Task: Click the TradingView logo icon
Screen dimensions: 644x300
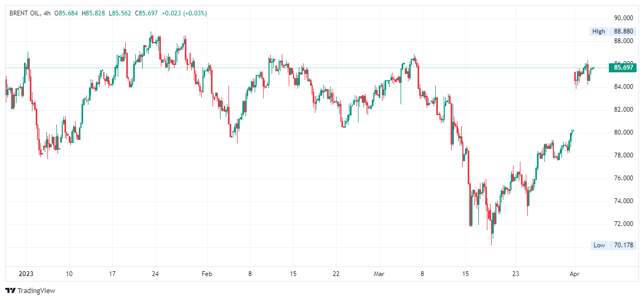Action: [x=10, y=290]
